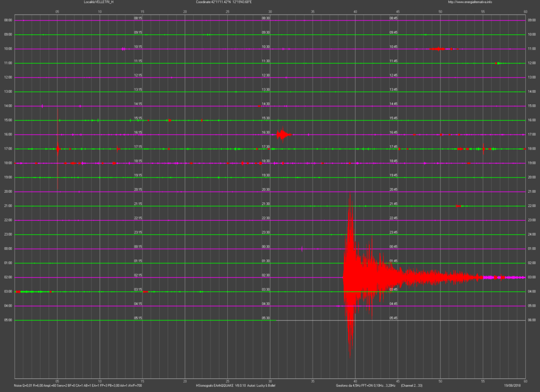Screen dimensions: 540x392
Task: Click the 09:15 quarter-hour label
Action: (138, 32)
